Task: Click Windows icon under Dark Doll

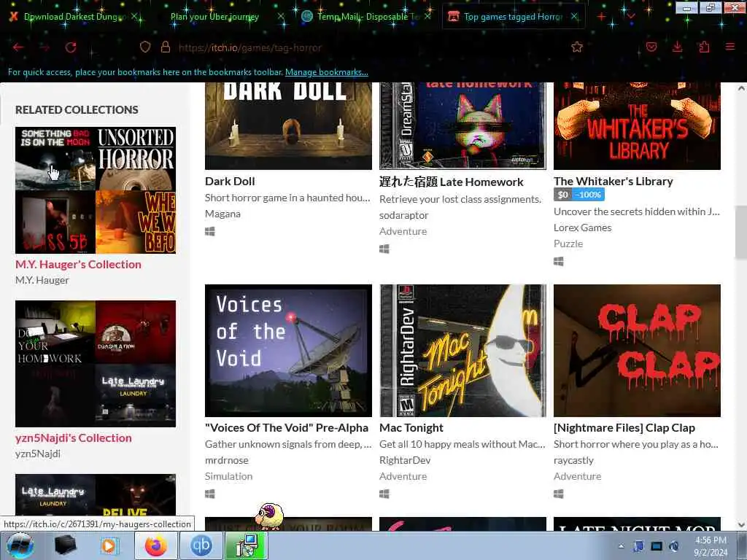Action: [209, 231]
